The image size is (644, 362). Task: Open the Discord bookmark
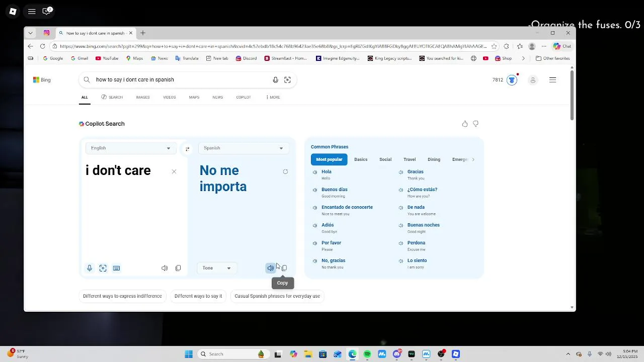point(246,58)
